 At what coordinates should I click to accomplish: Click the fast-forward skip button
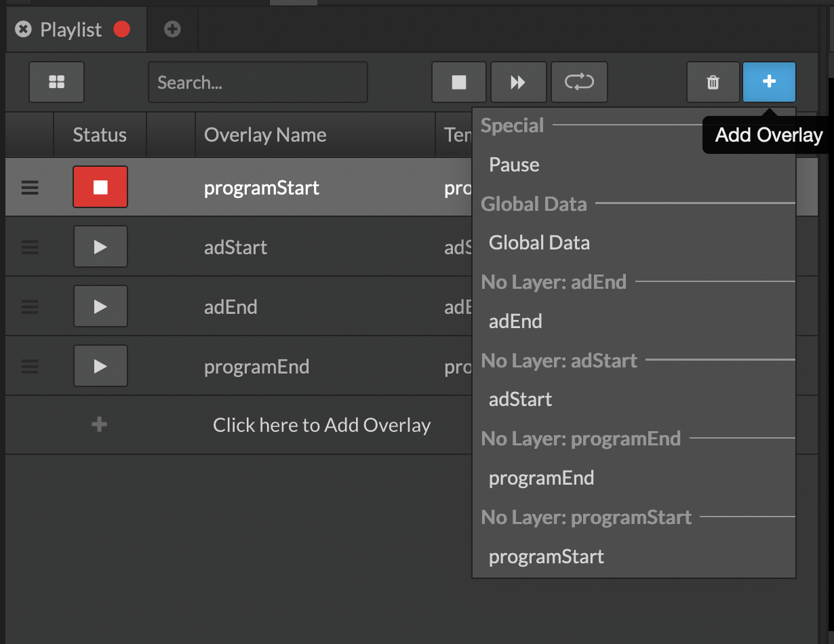(x=518, y=82)
